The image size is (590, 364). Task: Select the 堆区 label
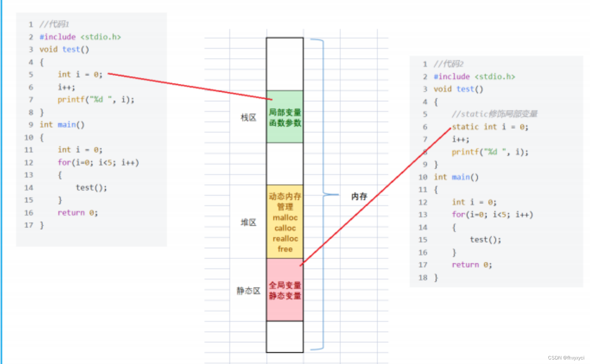(x=248, y=222)
